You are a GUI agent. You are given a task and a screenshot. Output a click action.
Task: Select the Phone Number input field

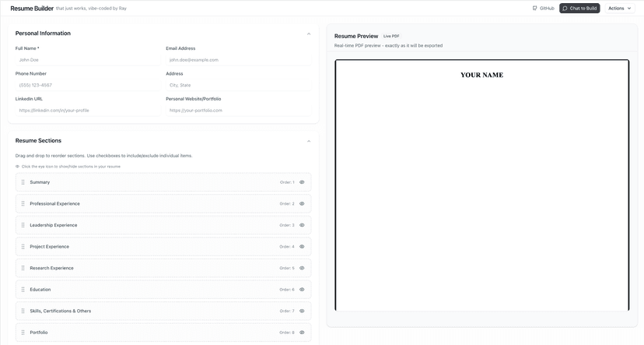[87, 85]
